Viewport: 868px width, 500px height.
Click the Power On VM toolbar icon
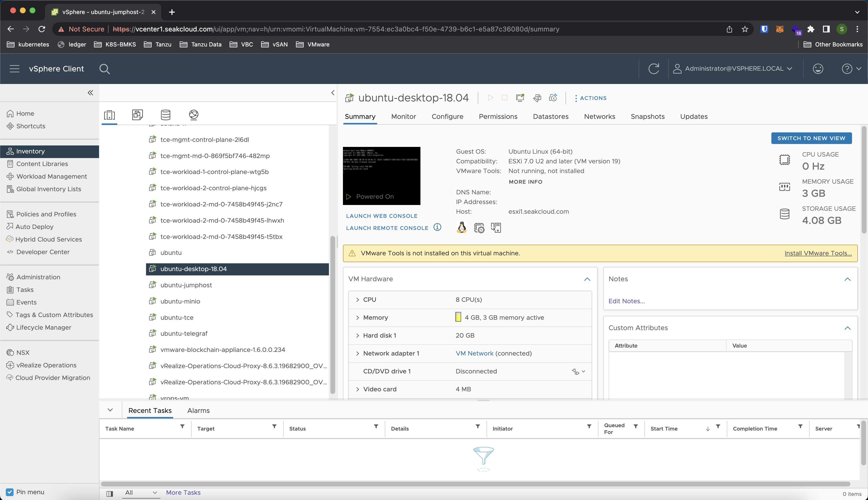click(x=490, y=98)
